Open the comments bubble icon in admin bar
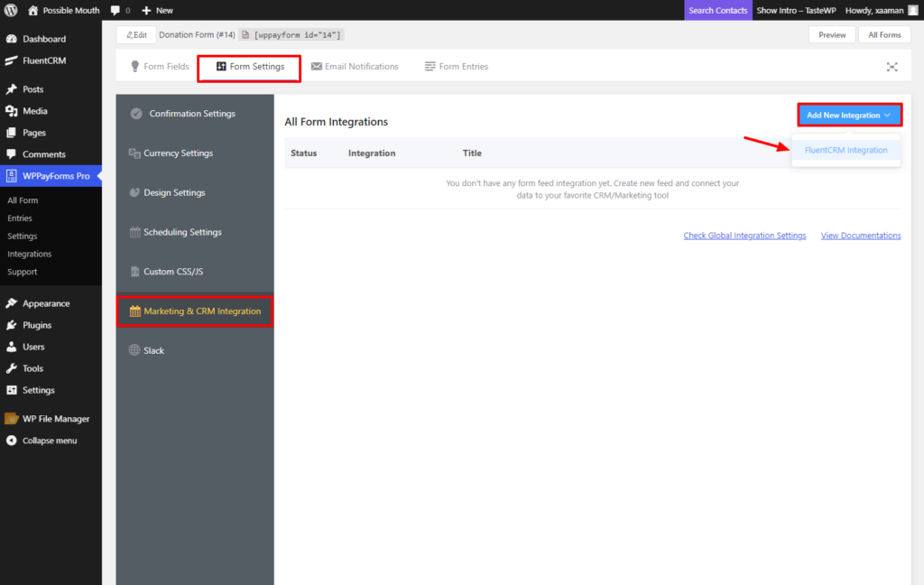This screenshot has width=924, height=585. coord(115,11)
